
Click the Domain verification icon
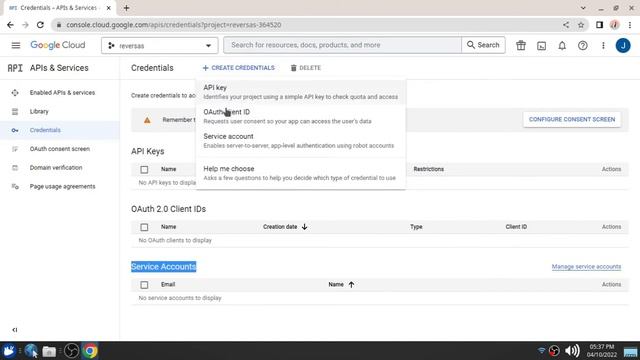(x=15, y=168)
